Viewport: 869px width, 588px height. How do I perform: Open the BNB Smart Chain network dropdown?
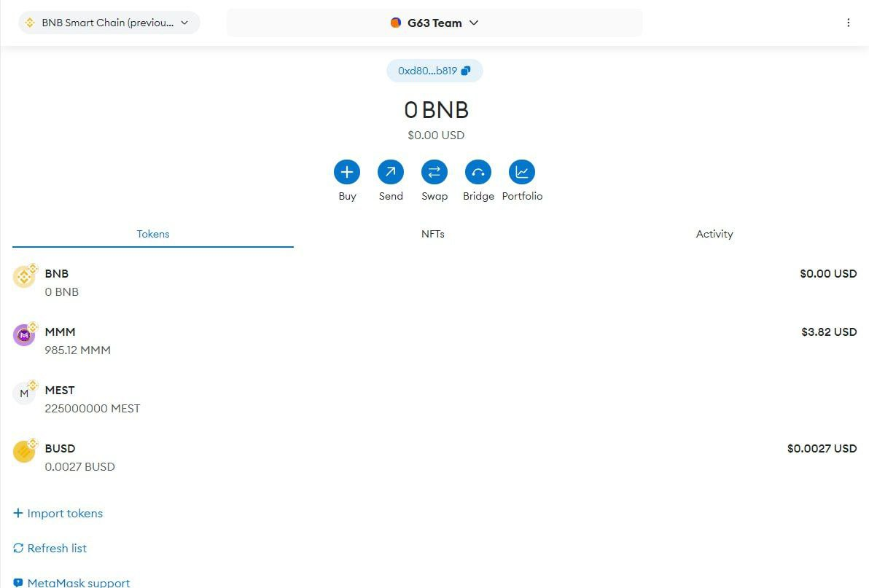click(109, 23)
